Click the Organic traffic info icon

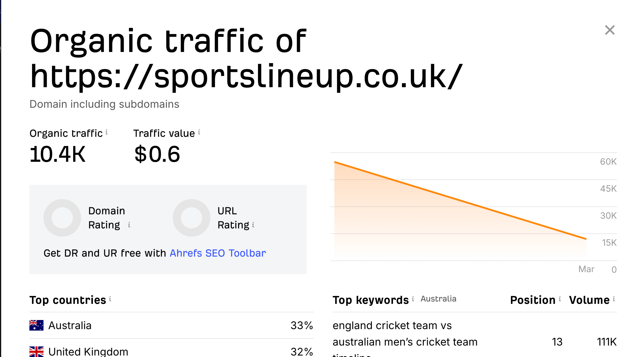point(107,132)
